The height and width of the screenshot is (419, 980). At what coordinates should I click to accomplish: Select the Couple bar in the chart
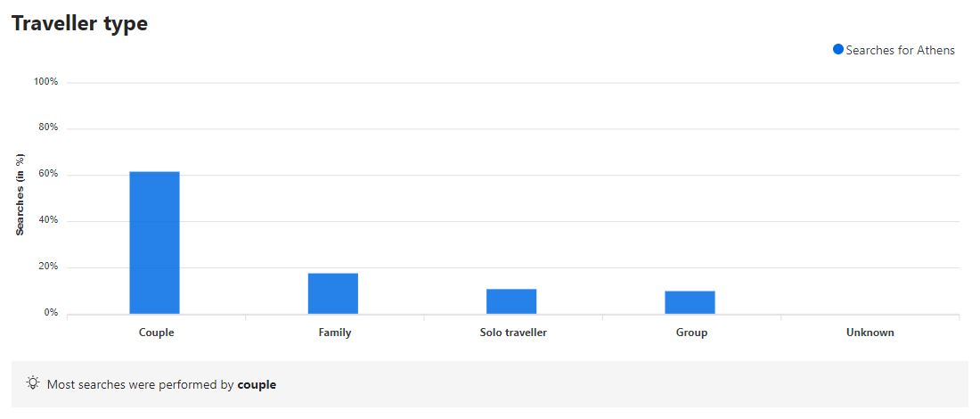click(154, 242)
